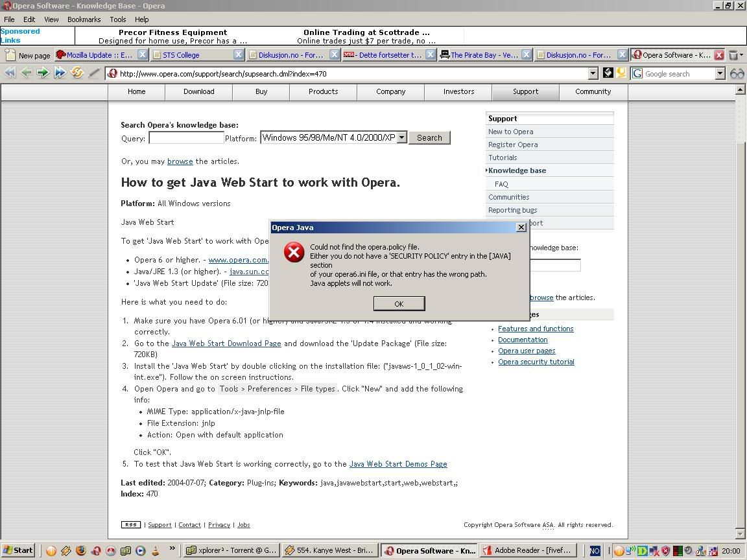Open the small arrow next to the tab trash
747x560 pixels.
[x=741, y=55]
